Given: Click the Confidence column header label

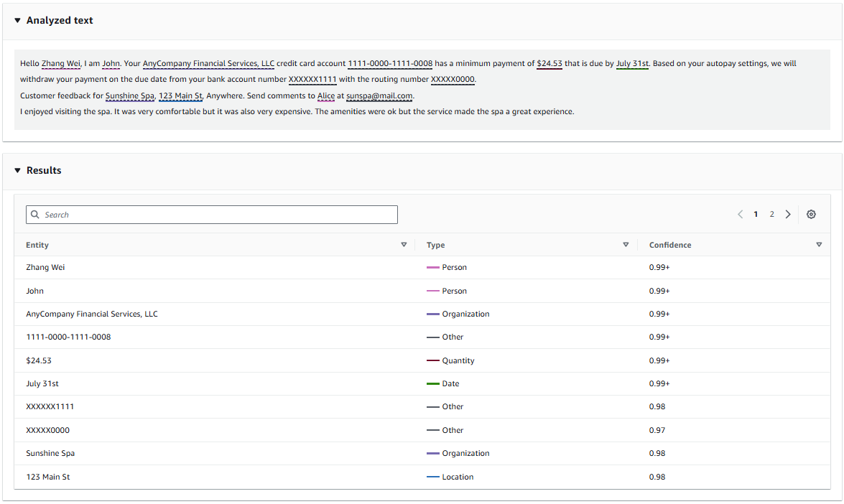Looking at the screenshot, I should pos(670,245).
